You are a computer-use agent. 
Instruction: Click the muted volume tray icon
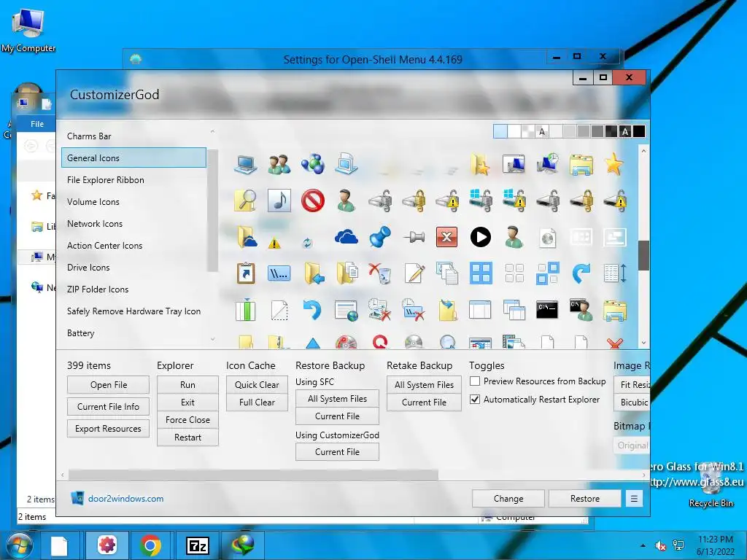660,545
